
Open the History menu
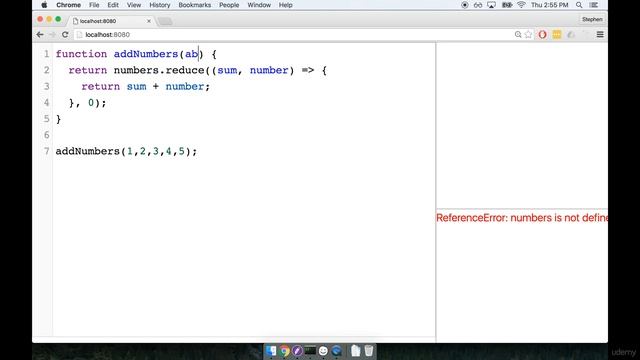click(x=160, y=5)
